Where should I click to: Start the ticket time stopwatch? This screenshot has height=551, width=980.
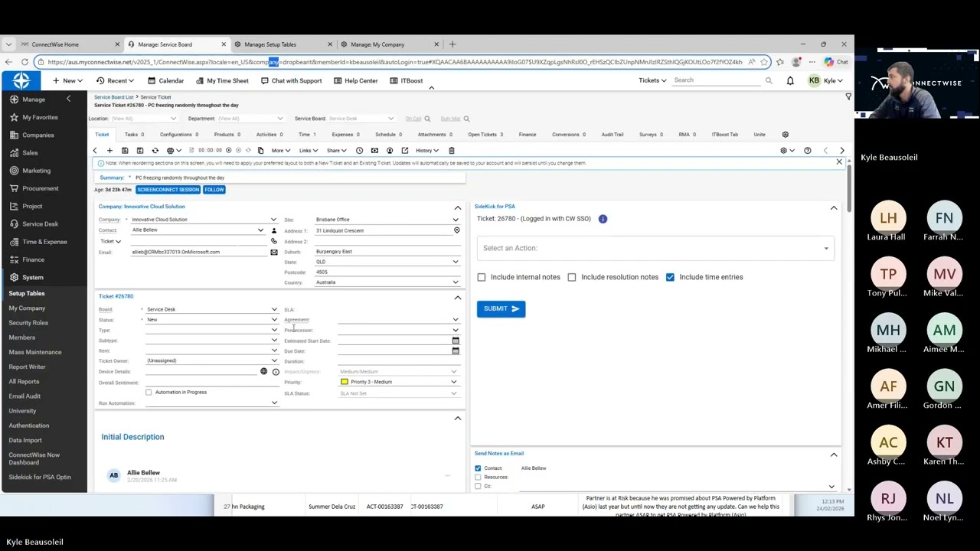(228, 151)
